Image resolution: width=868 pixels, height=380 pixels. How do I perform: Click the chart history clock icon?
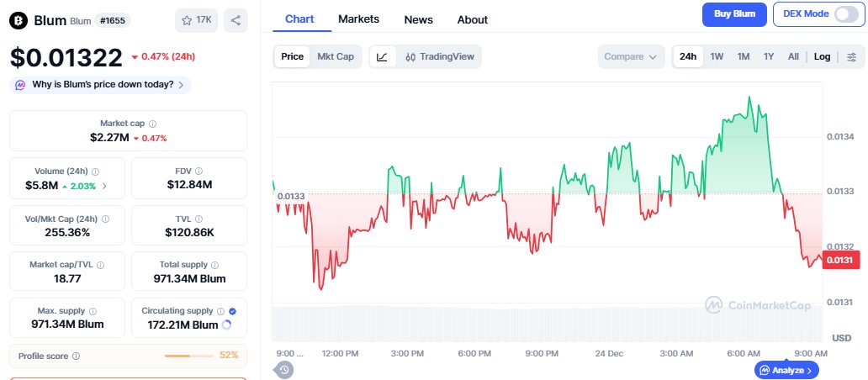[284, 370]
